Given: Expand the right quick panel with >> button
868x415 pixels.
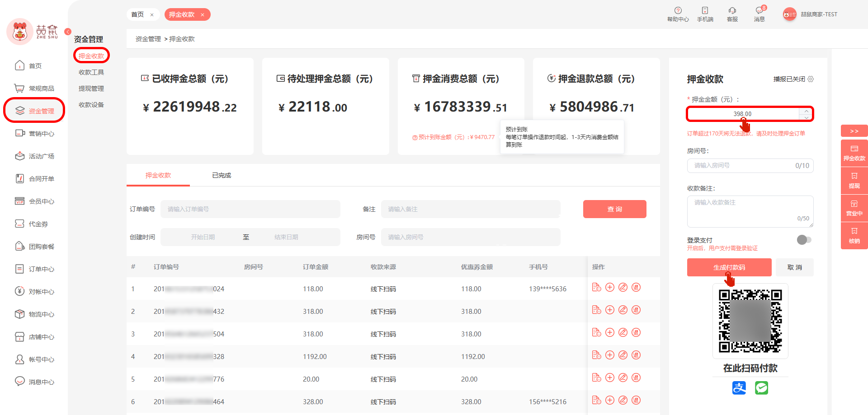Looking at the screenshot, I should 854,131.
